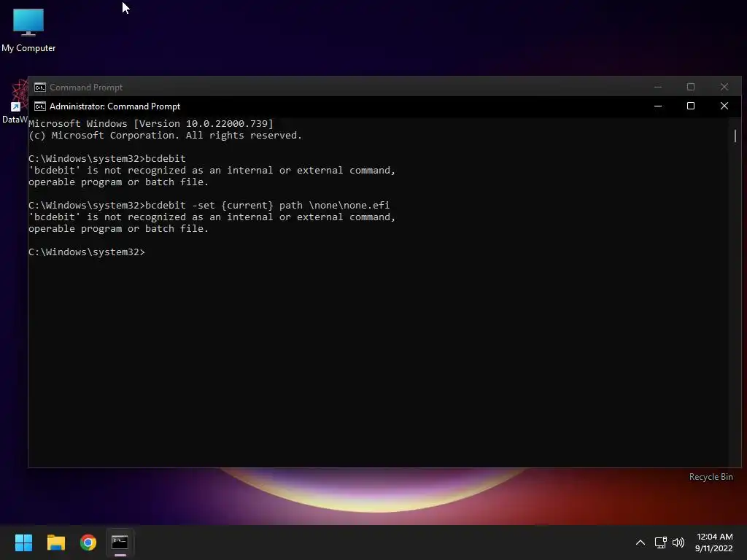Image resolution: width=747 pixels, height=560 pixels.
Task: Maximize the Administrator Command Prompt window
Action: tap(691, 106)
